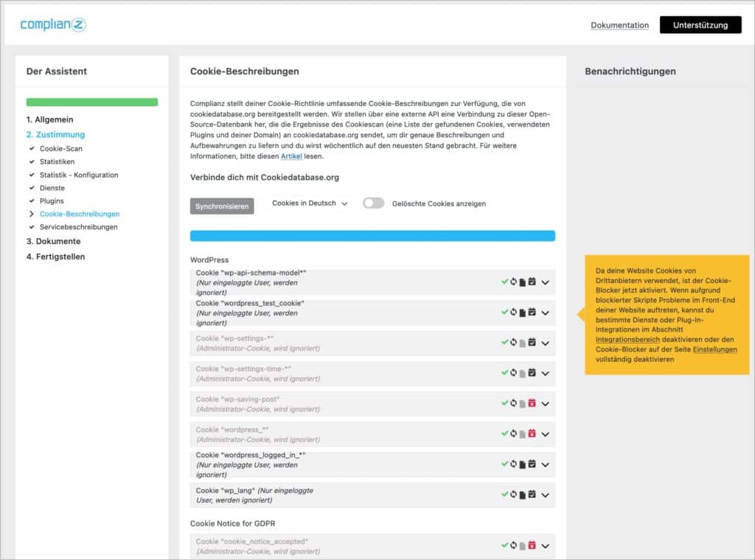Click the calendar icon in wordpress_logged_in row

(x=532, y=463)
